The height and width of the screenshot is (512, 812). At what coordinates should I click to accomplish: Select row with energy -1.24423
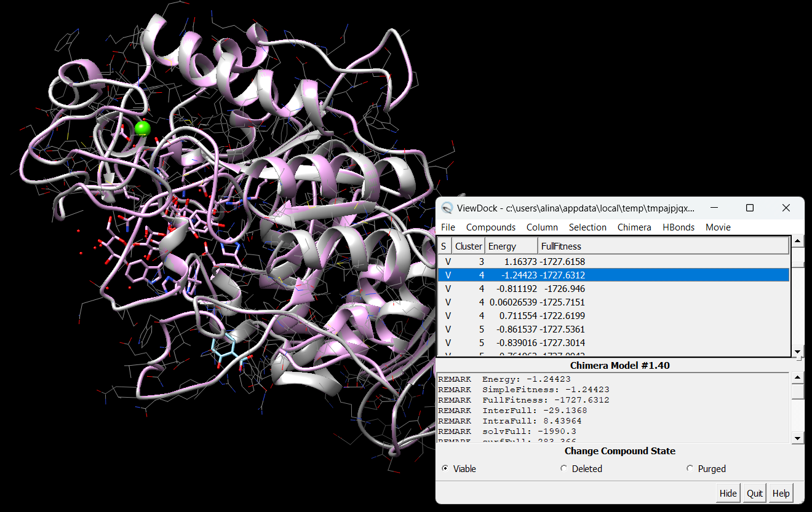coord(613,275)
